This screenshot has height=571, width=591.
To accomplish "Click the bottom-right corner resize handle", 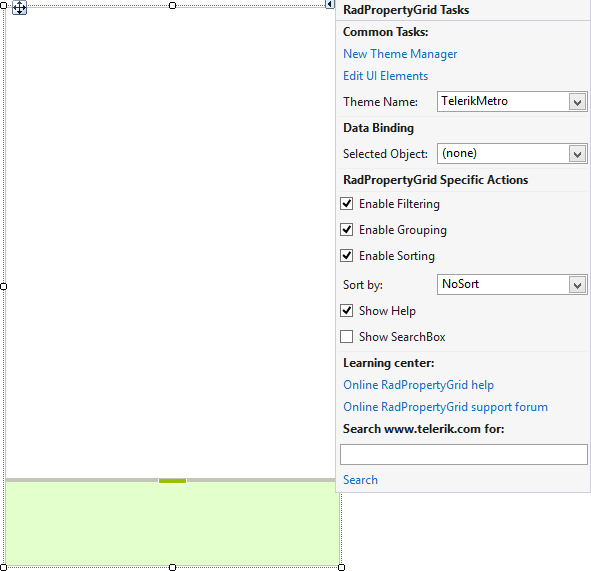I will 341,567.
